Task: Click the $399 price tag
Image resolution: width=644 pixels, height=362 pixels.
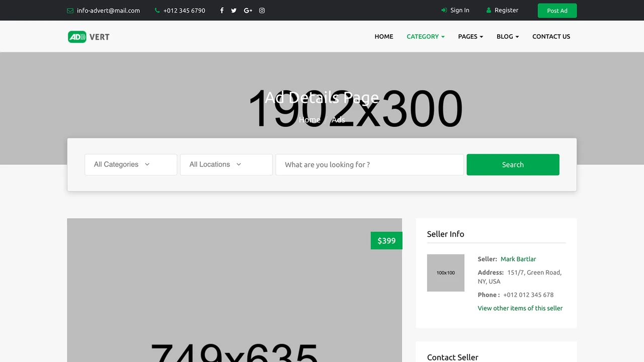Action: pos(386,240)
